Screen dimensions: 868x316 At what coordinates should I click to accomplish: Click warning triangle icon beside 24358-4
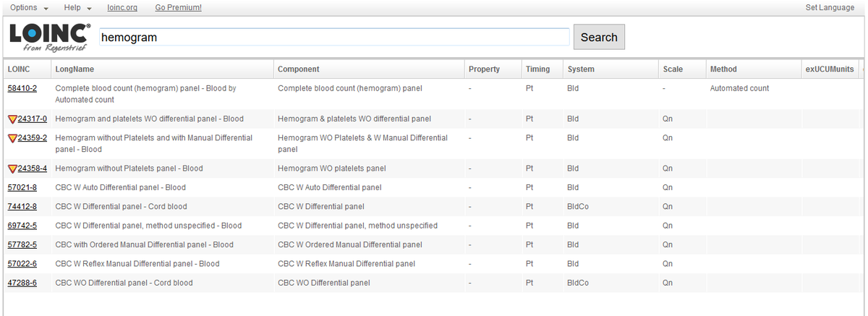click(x=12, y=168)
